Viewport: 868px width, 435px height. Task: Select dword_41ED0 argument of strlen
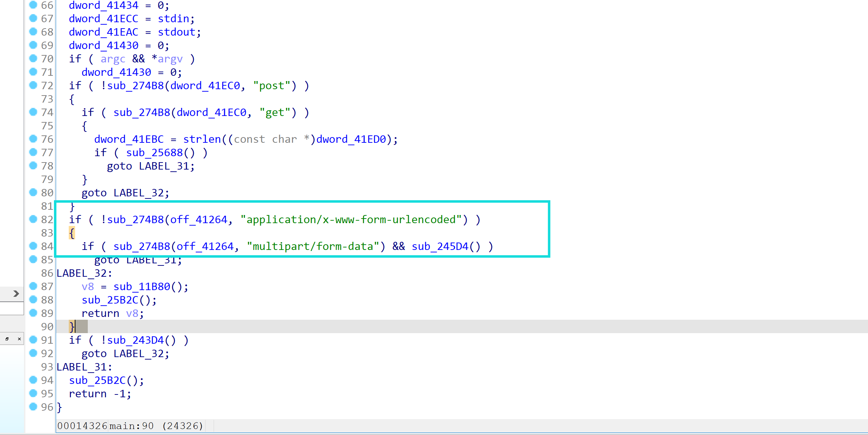tap(351, 139)
